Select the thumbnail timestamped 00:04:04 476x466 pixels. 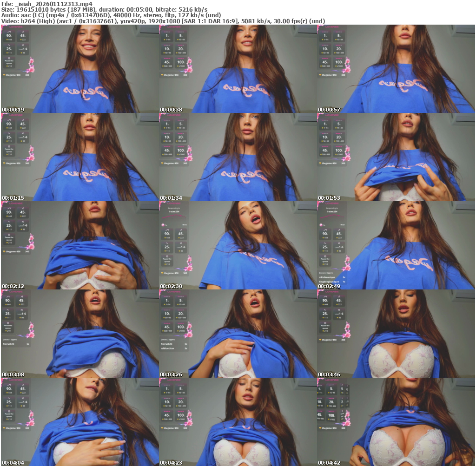coord(79,422)
